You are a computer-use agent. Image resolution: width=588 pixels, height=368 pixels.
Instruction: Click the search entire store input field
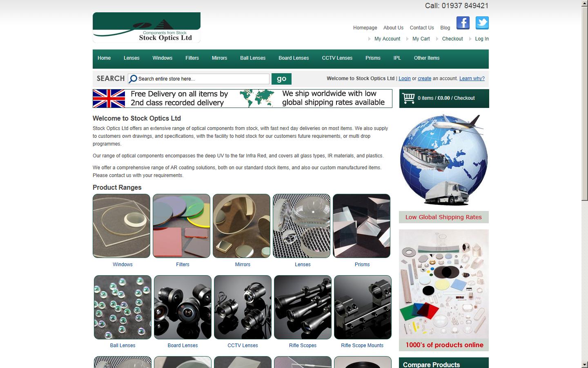click(200, 79)
